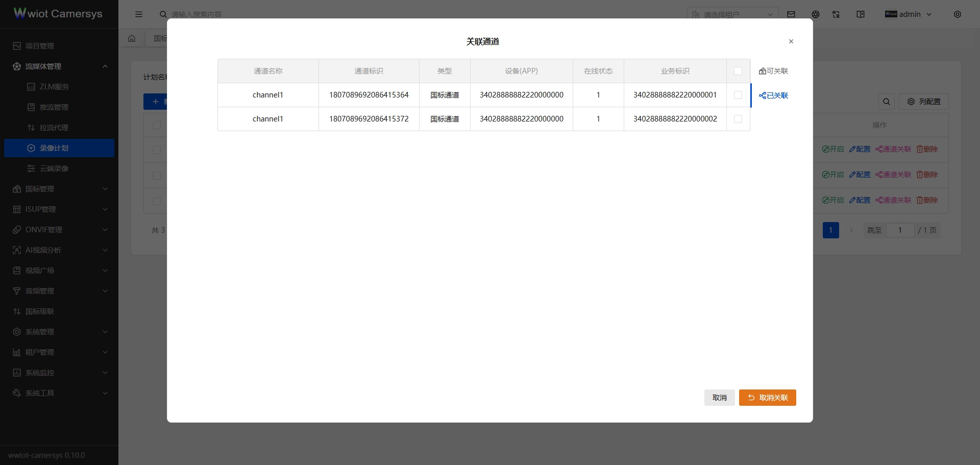Screen dimensions: 980x465
Task: Switch to the 可关联 tab
Action: (x=774, y=71)
